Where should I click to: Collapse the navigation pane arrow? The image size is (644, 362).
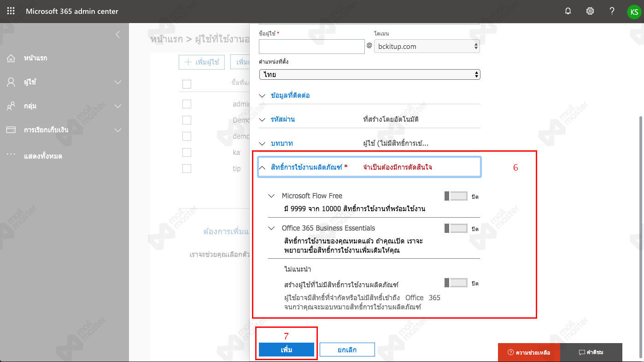tap(117, 35)
